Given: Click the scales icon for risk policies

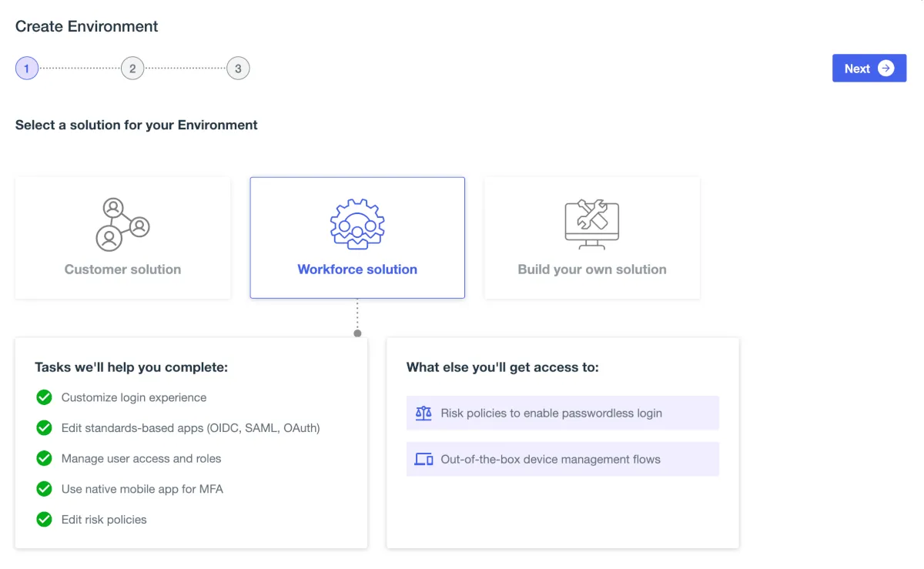Looking at the screenshot, I should pyautogui.click(x=423, y=413).
